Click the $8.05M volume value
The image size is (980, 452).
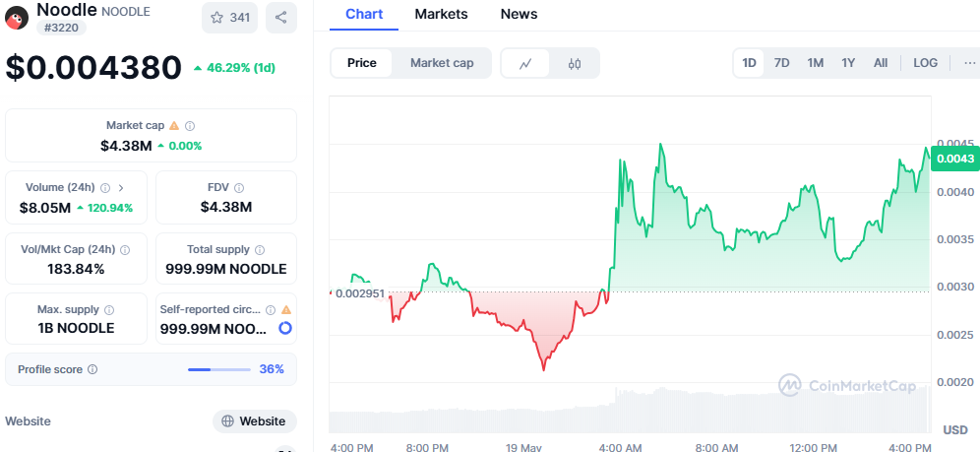[x=45, y=208]
